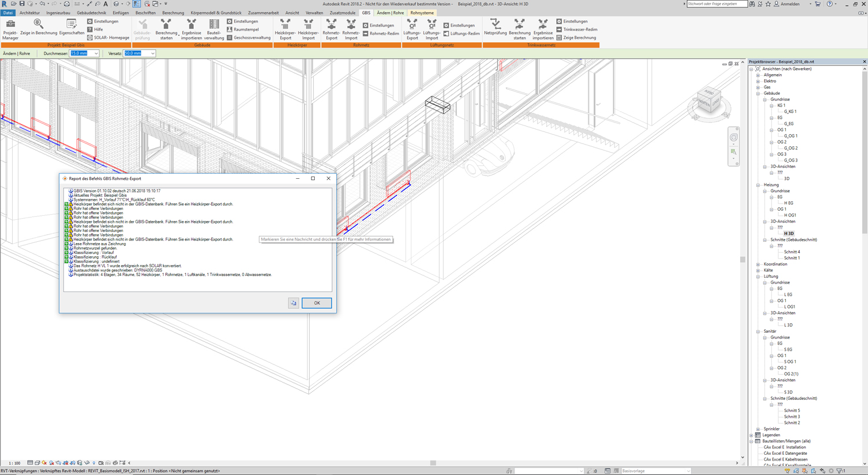
Task: Run Heizkörper-Import
Action: click(308, 30)
